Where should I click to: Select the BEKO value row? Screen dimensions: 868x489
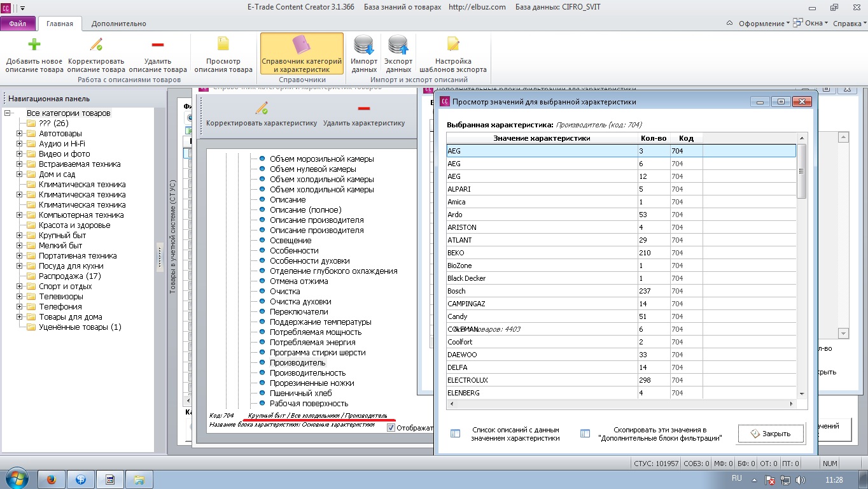pyautogui.click(x=621, y=253)
